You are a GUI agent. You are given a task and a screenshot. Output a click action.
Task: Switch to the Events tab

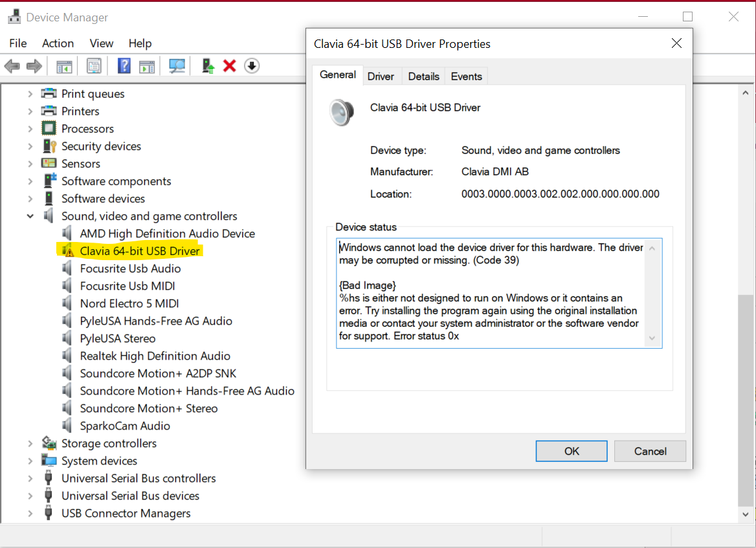[466, 76]
